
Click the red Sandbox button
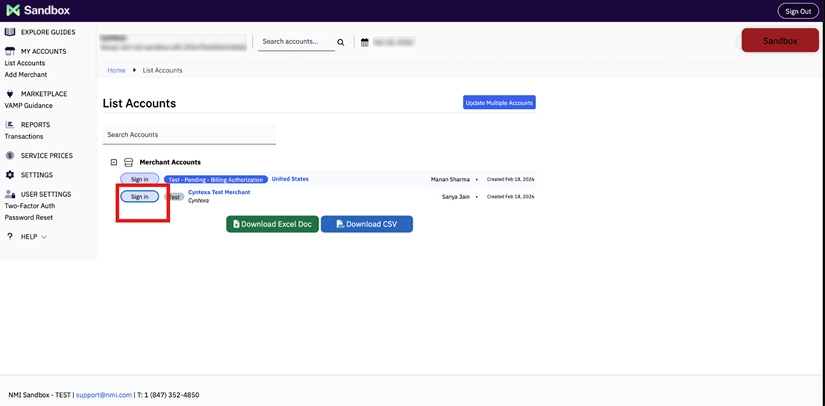tap(780, 40)
